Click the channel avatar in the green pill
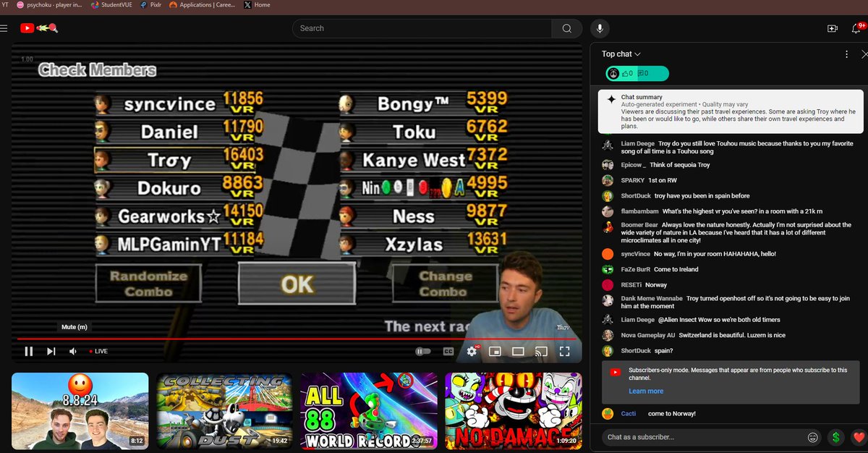This screenshot has width=868, height=453. click(613, 73)
